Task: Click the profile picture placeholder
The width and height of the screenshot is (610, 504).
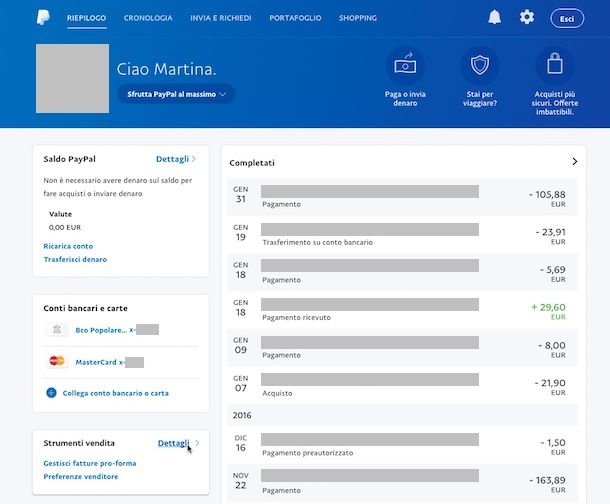Action: (x=72, y=79)
